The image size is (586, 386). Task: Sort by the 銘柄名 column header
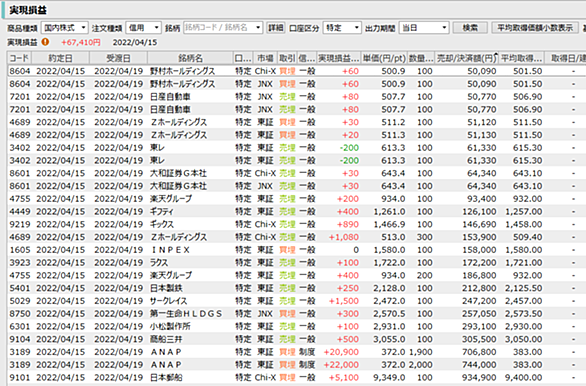[190, 58]
